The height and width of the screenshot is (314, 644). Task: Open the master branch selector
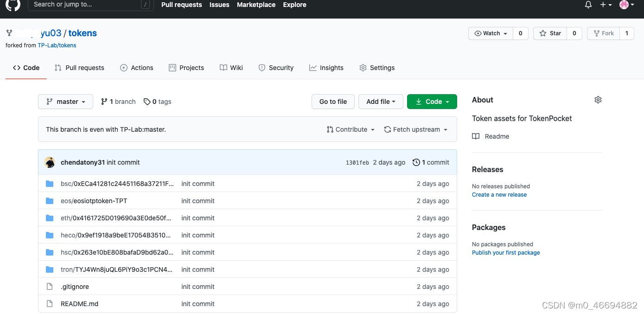click(66, 102)
